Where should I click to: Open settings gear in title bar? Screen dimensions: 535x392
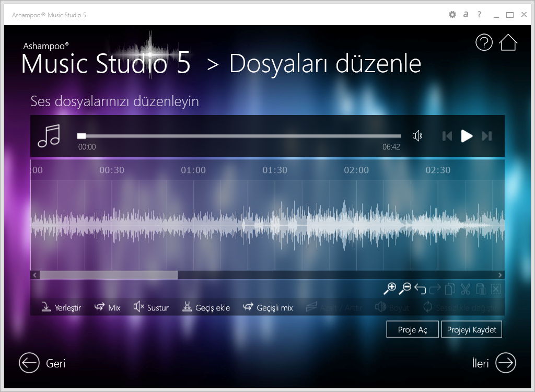(x=452, y=15)
